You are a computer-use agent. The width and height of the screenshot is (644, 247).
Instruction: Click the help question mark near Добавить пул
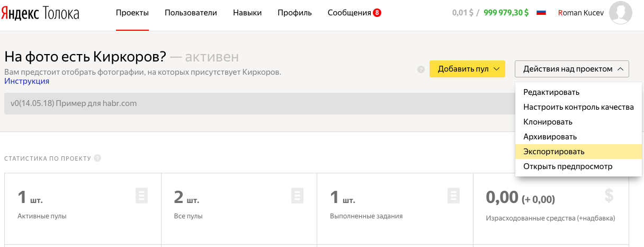point(421,69)
